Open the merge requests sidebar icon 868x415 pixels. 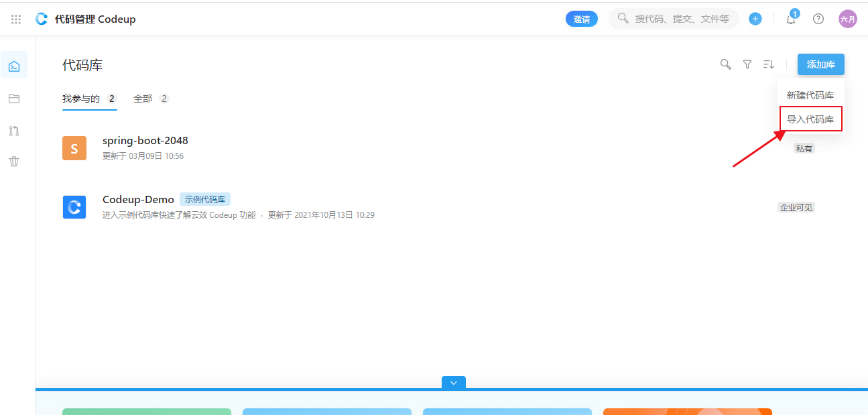coord(14,131)
